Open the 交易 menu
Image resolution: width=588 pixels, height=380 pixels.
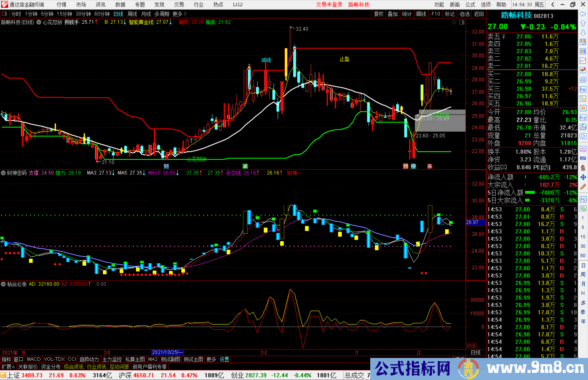click(x=179, y=4)
